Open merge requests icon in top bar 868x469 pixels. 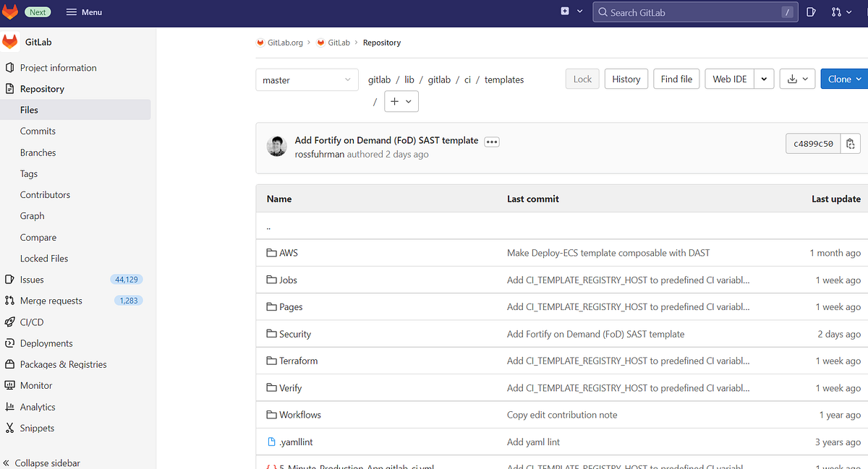click(x=835, y=12)
